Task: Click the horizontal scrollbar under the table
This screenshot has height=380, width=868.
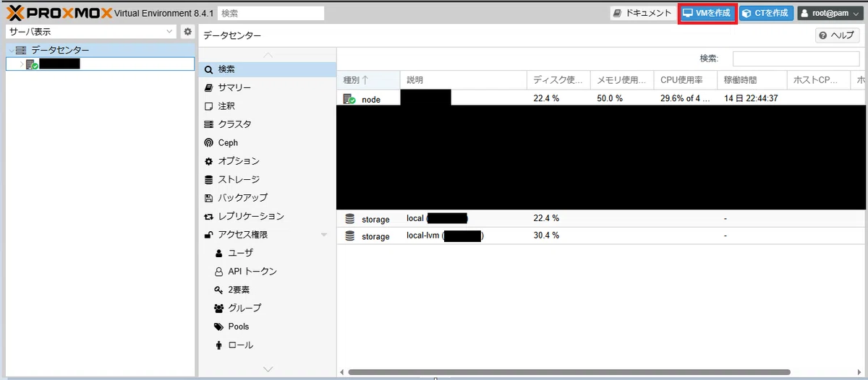Action: click(568, 373)
